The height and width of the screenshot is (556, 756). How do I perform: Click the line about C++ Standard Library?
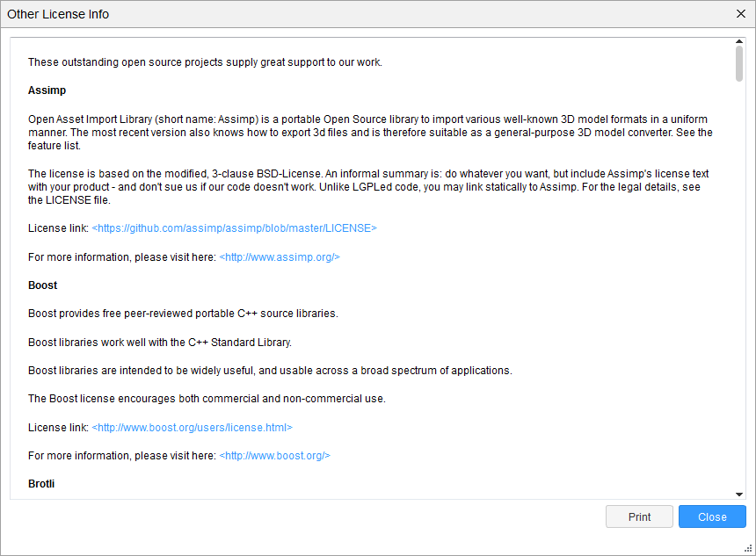point(160,343)
